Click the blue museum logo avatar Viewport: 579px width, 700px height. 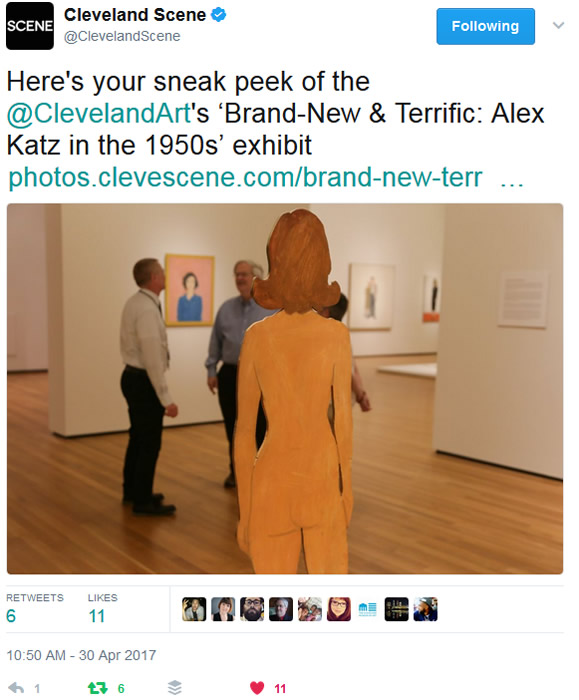point(367,609)
